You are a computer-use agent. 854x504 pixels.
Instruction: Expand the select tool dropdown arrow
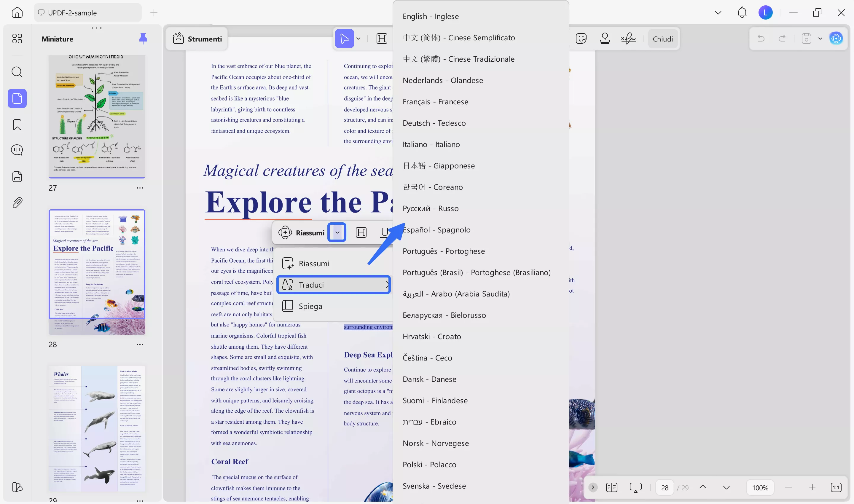pos(358,39)
